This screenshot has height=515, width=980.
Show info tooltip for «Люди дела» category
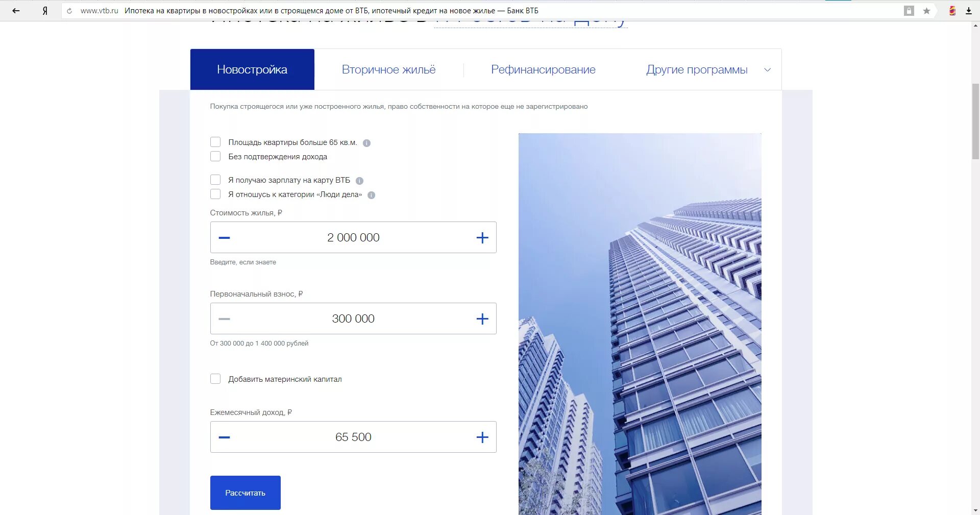pos(371,195)
